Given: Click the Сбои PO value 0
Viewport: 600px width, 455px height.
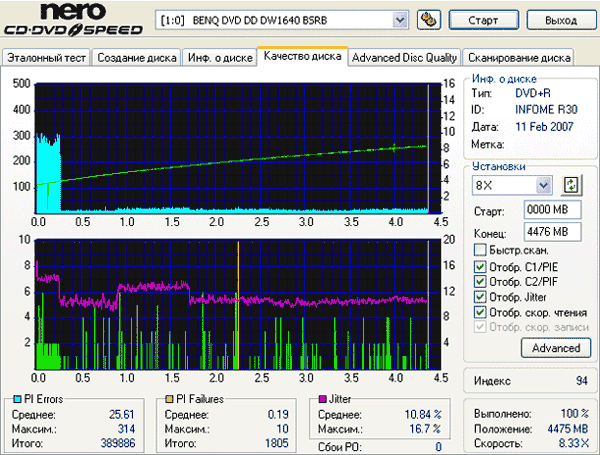Looking at the screenshot, I should [439, 447].
